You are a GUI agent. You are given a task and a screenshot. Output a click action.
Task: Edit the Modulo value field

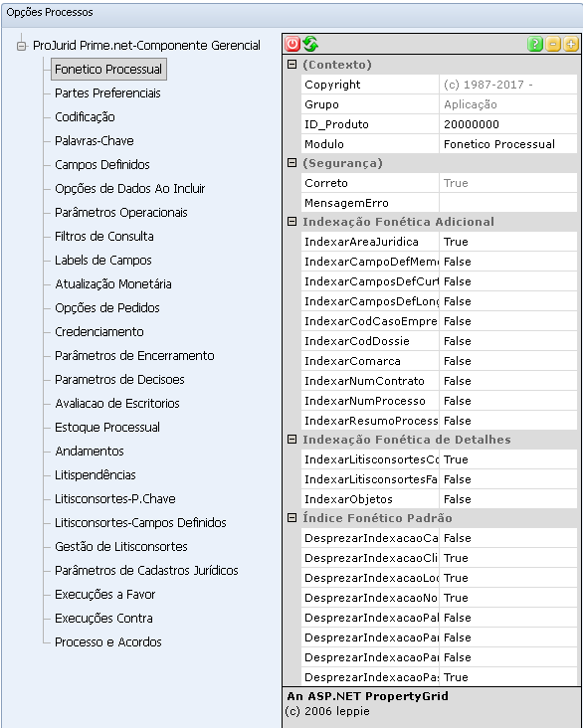[x=507, y=144]
